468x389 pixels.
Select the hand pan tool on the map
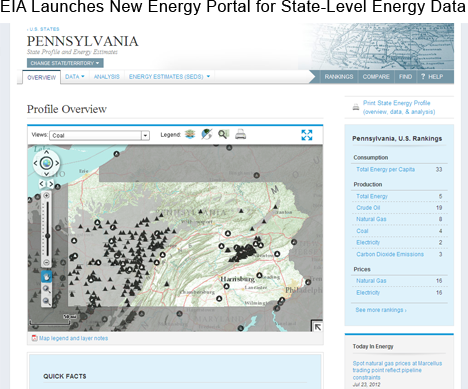[x=46, y=276]
